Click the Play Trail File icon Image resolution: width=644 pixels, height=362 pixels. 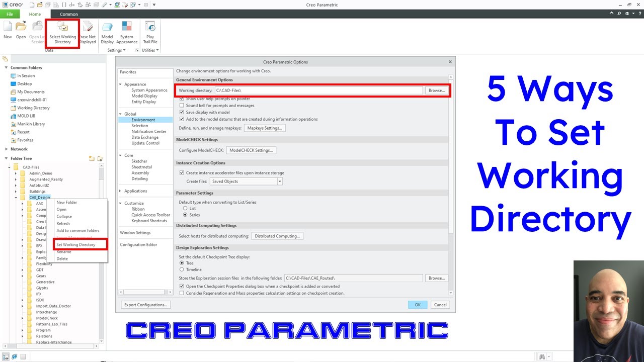tap(150, 33)
